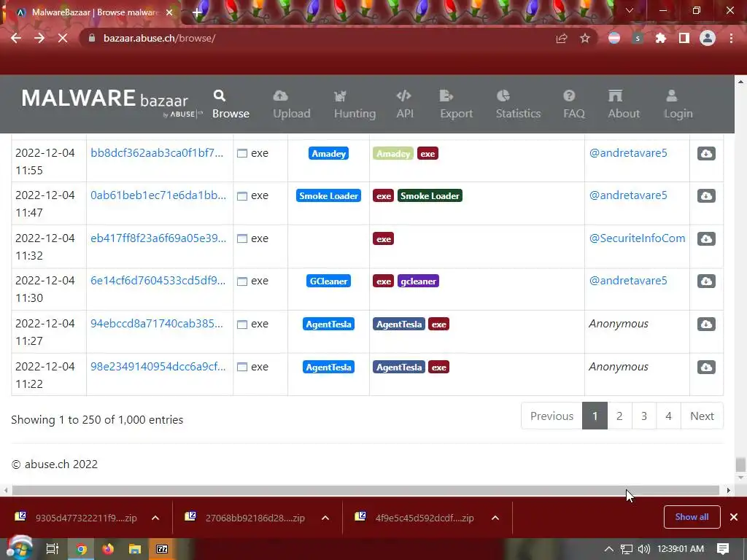This screenshot has height=560, width=747.
Task: Open the Export page
Action: tap(456, 104)
